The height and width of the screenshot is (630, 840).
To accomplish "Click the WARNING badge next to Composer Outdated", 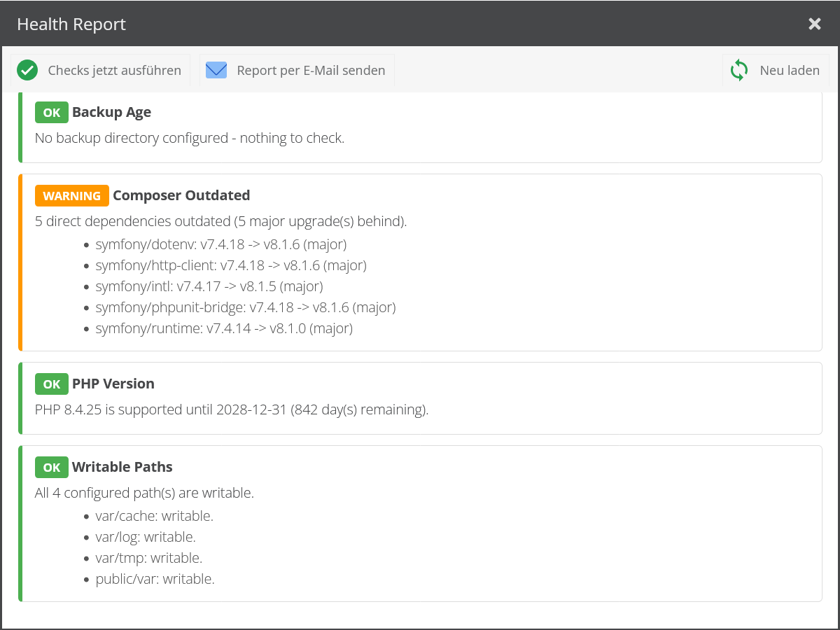I will point(72,195).
